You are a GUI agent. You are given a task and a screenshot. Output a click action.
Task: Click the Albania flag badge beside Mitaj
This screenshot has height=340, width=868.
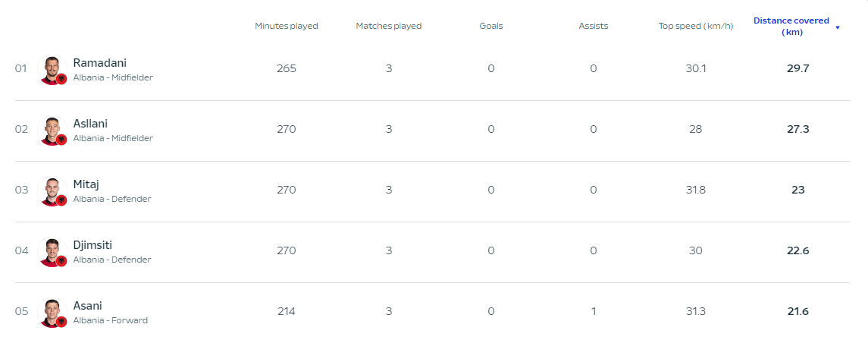[x=61, y=200]
